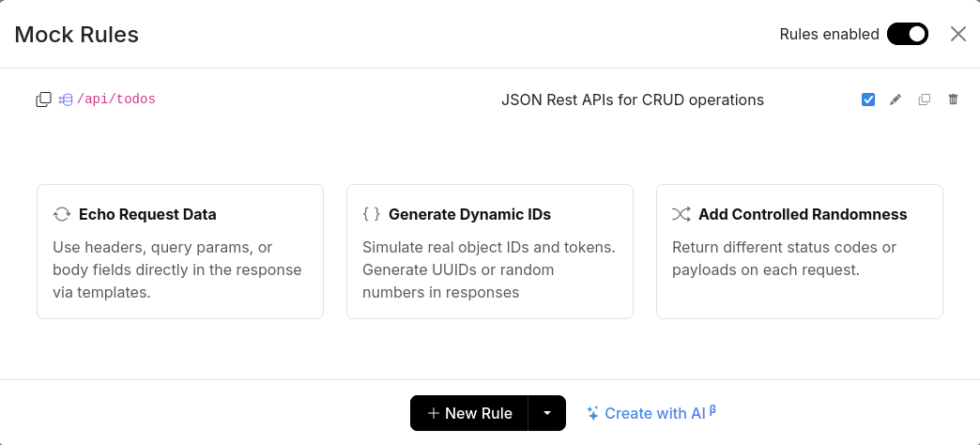Click the curly braces Dynamic IDs icon
This screenshot has width=980, height=445.
pos(371,214)
